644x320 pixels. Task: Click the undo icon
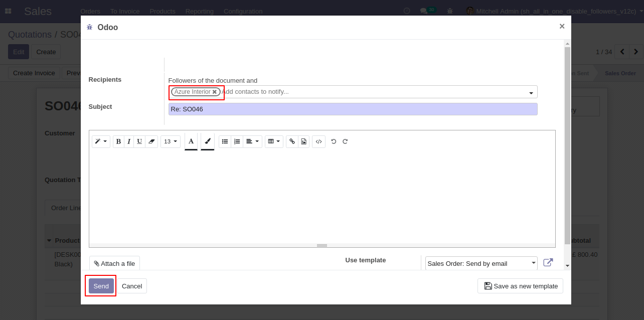click(334, 141)
